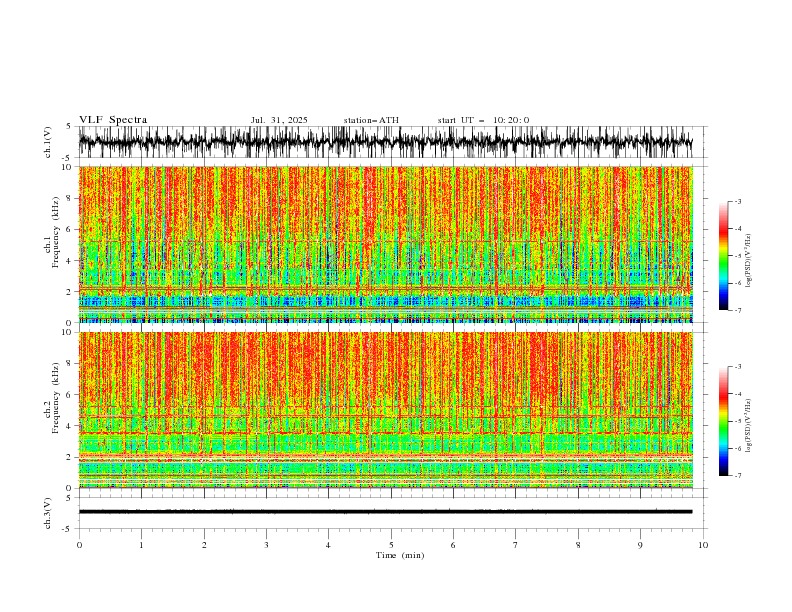Screen dimensions: 792x612
Task: Click the "VLF Spectra" plot title
Action: pyautogui.click(x=113, y=120)
